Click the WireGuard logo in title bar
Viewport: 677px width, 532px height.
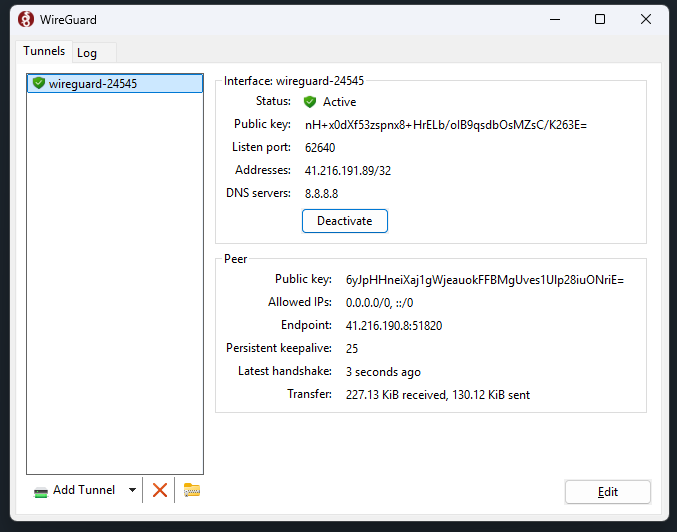26,19
